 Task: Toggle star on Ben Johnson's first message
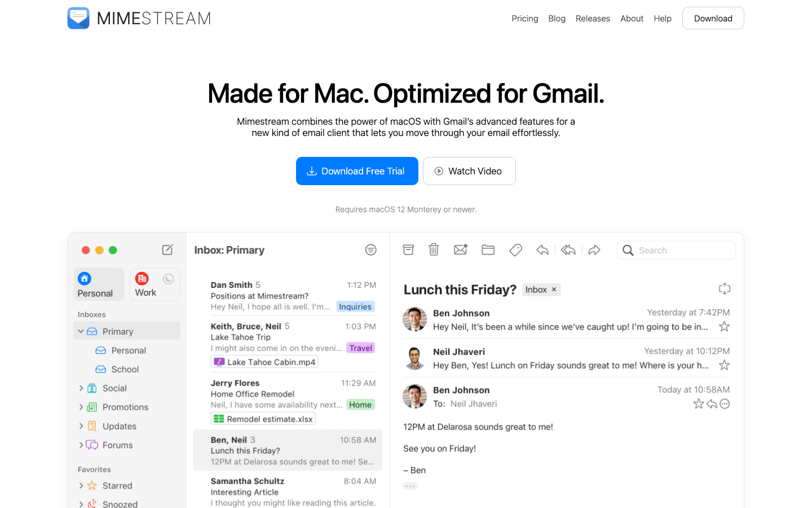pyautogui.click(x=725, y=327)
